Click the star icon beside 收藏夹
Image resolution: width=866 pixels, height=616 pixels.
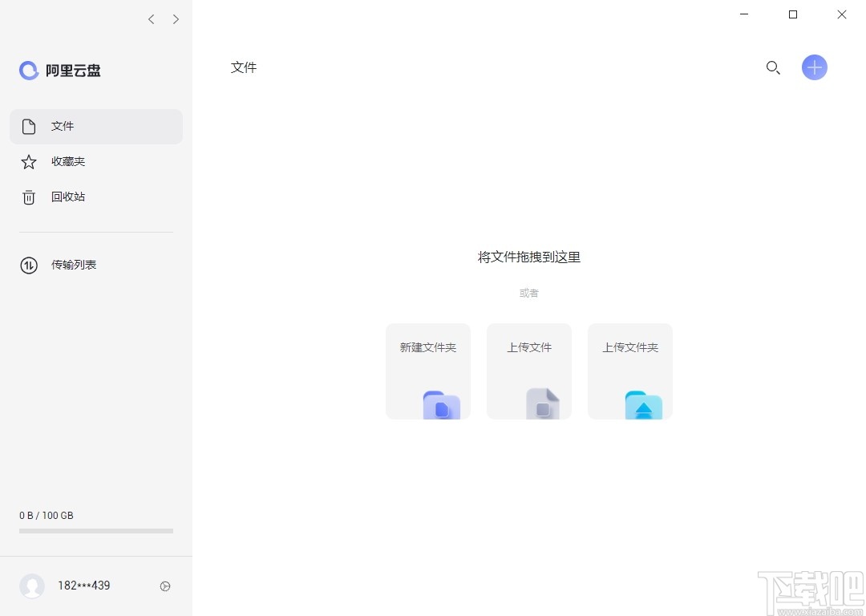click(x=28, y=161)
